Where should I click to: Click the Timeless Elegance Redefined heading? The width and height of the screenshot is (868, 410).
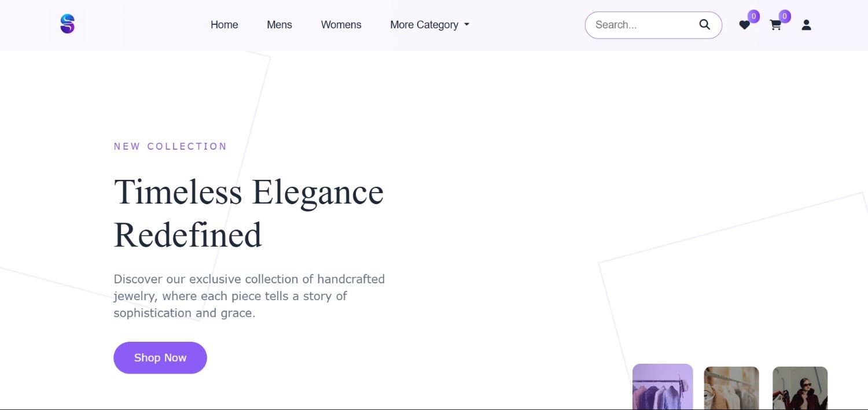[x=248, y=213]
